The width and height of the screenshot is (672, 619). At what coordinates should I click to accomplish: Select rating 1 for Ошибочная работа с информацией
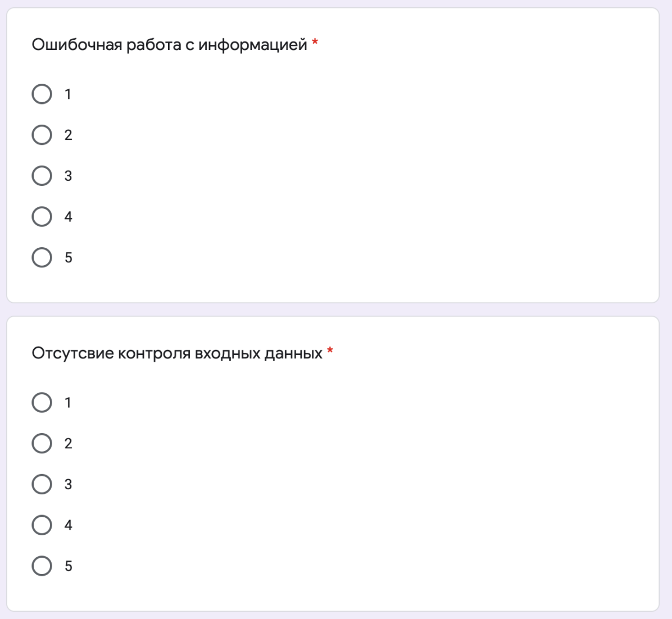pyautogui.click(x=42, y=94)
